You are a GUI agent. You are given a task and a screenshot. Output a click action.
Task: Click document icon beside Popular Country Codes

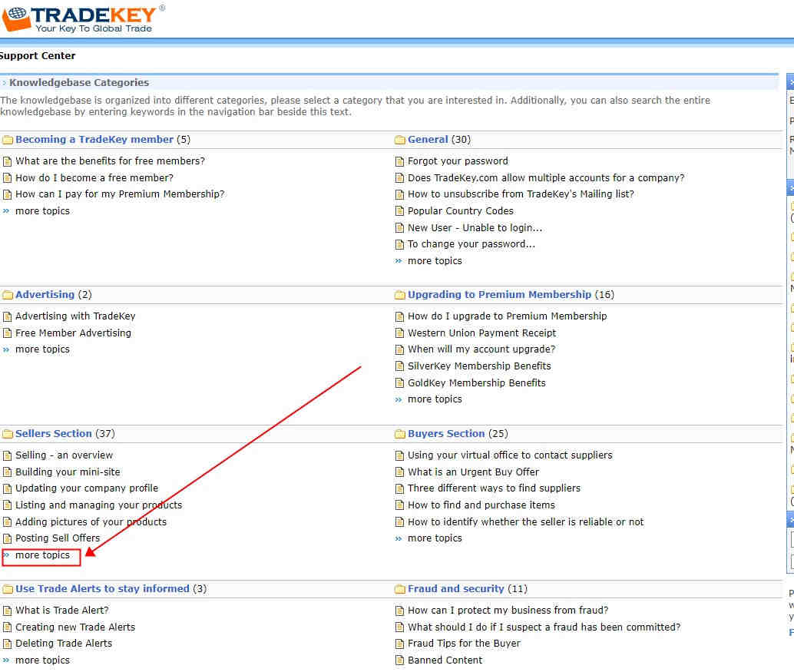[399, 211]
